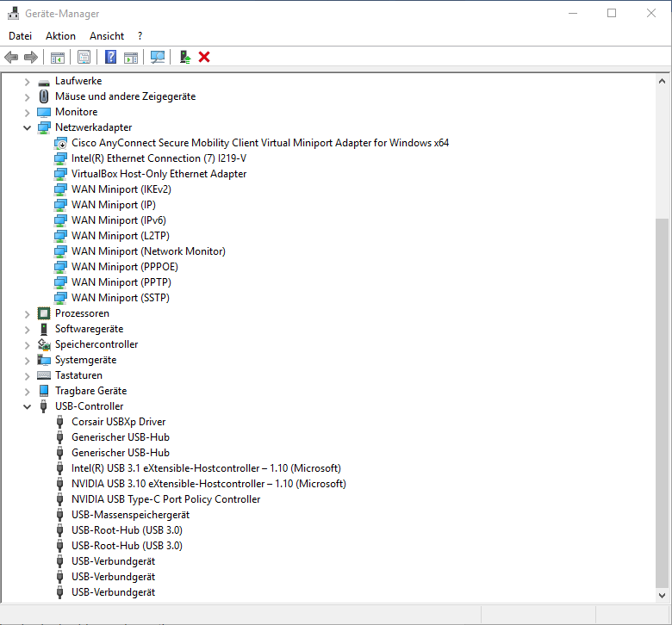Open Properties via toolbar icon
Viewport: 672px width, 625px height.
pos(84,57)
